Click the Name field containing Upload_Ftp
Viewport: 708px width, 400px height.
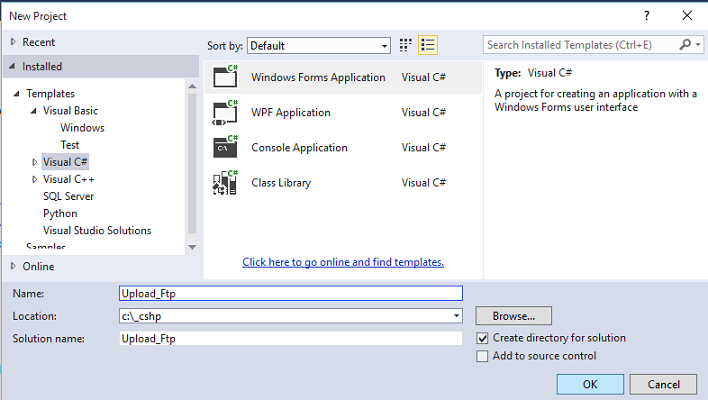point(291,293)
